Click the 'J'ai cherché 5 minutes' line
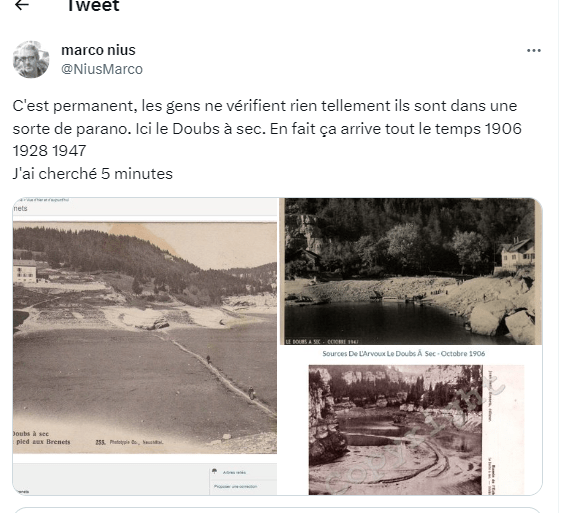The height and width of the screenshot is (513, 575). click(92, 173)
